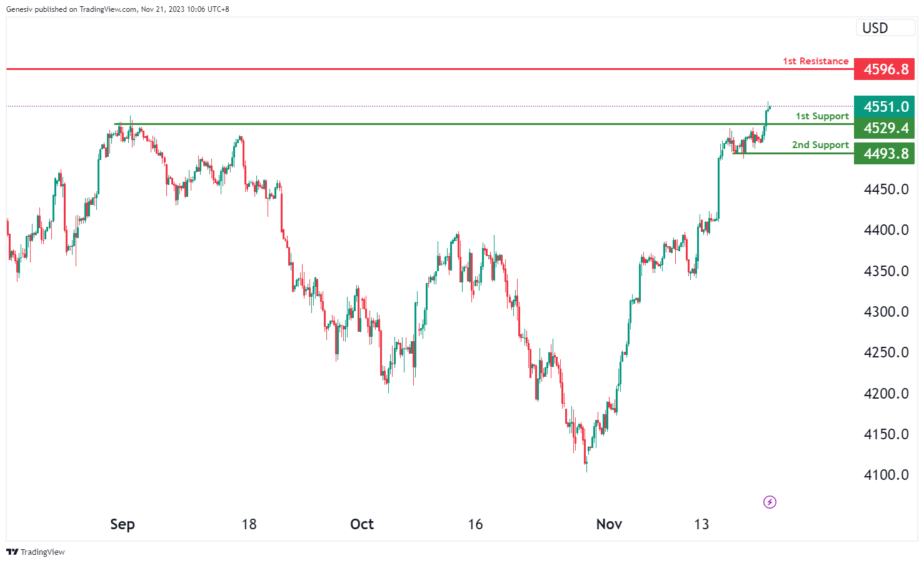The height and width of the screenshot is (563, 924).
Task: Click the green 4493.8 price tag
Action: click(x=885, y=154)
